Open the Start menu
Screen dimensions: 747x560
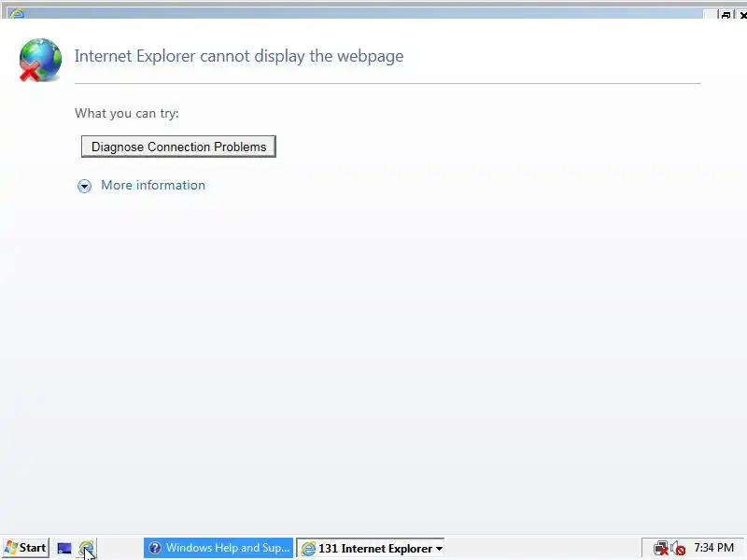[x=26, y=548]
